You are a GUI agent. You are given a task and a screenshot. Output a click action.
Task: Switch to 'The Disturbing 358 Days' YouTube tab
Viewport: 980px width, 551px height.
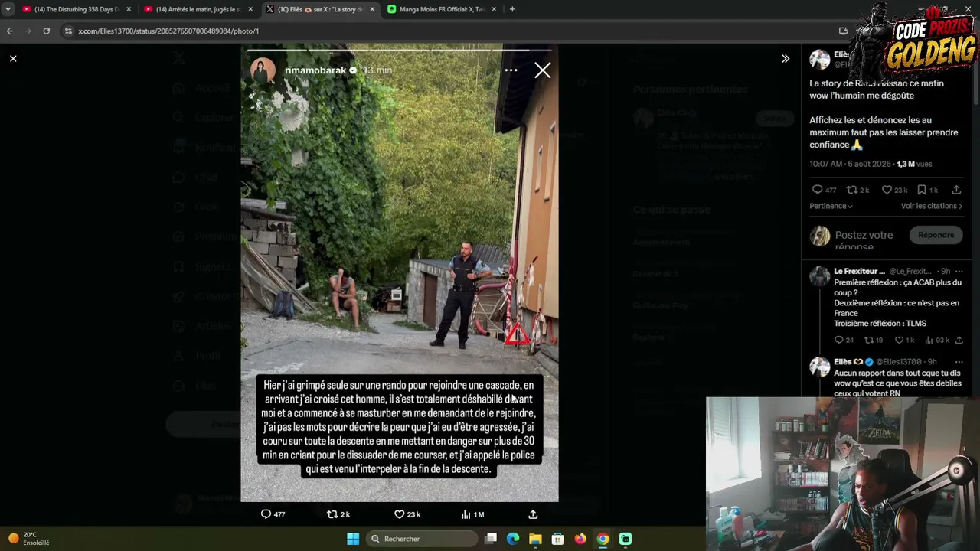[77, 9]
